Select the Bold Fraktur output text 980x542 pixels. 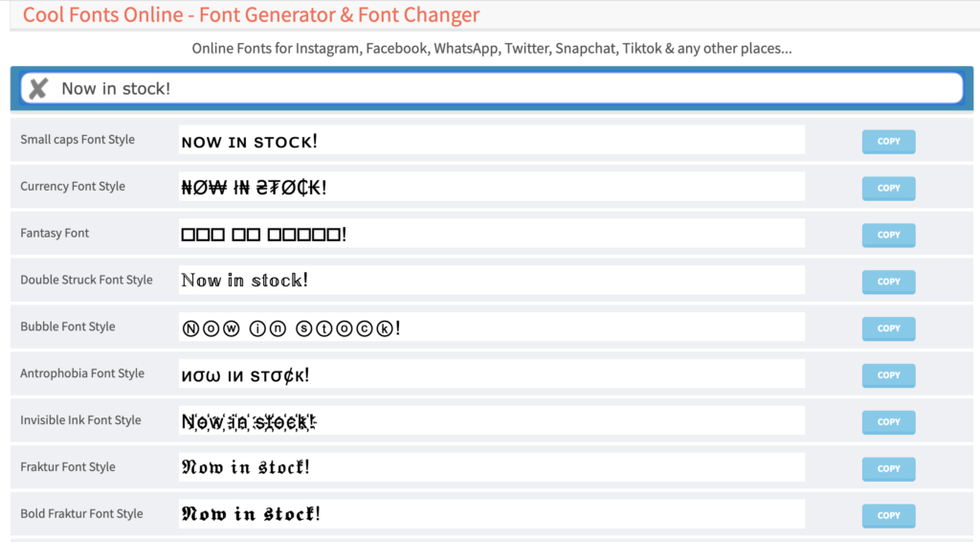tap(491, 514)
